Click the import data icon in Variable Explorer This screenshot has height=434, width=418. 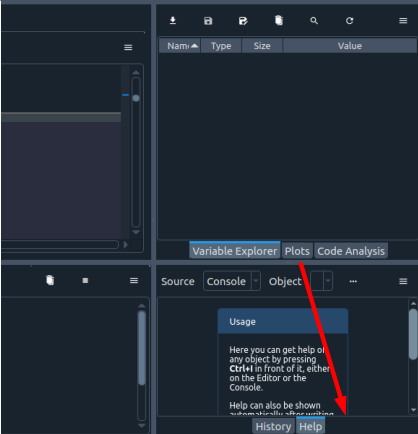coord(173,21)
